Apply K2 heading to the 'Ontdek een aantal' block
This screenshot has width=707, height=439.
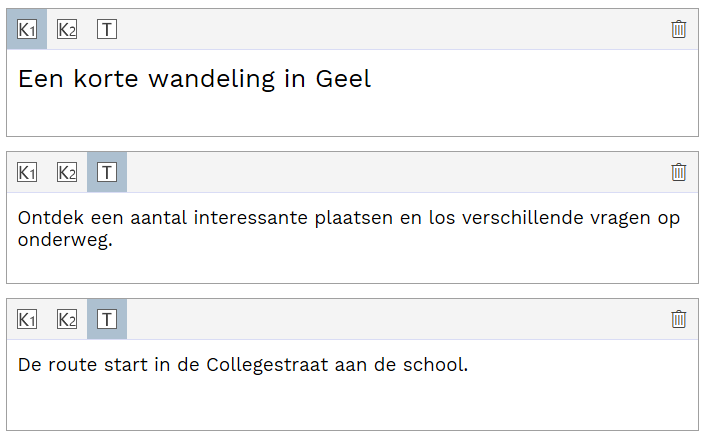[x=67, y=172]
